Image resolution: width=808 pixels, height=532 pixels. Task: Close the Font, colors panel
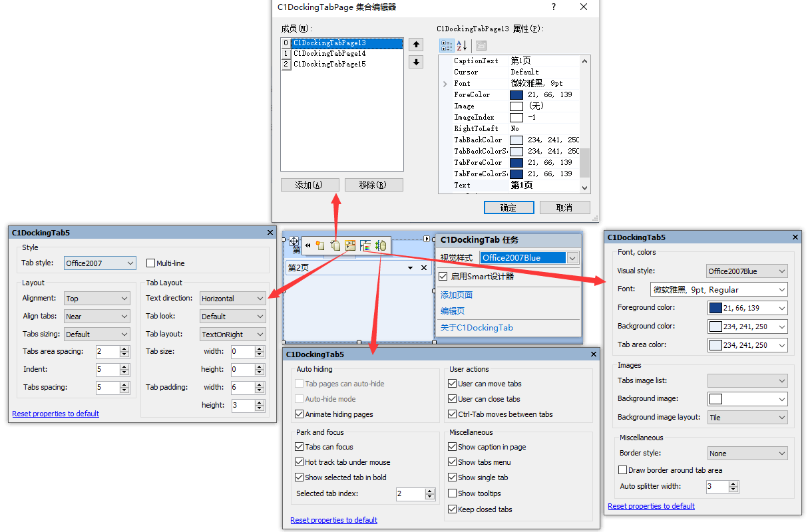(795, 237)
